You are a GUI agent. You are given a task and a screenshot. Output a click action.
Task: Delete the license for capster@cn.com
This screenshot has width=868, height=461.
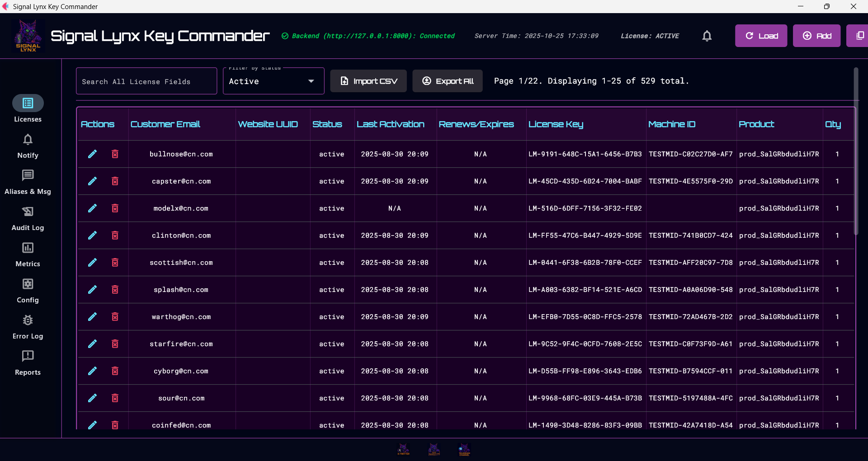click(115, 181)
